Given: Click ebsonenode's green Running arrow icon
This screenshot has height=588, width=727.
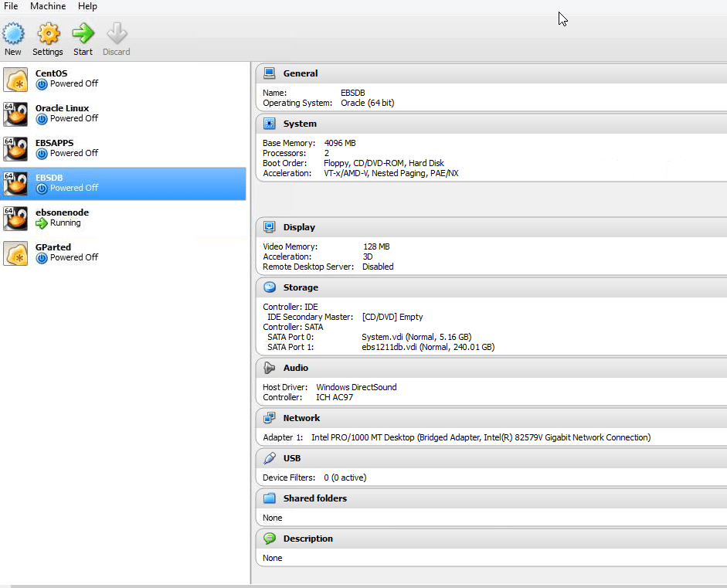Looking at the screenshot, I should pos(42,223).
